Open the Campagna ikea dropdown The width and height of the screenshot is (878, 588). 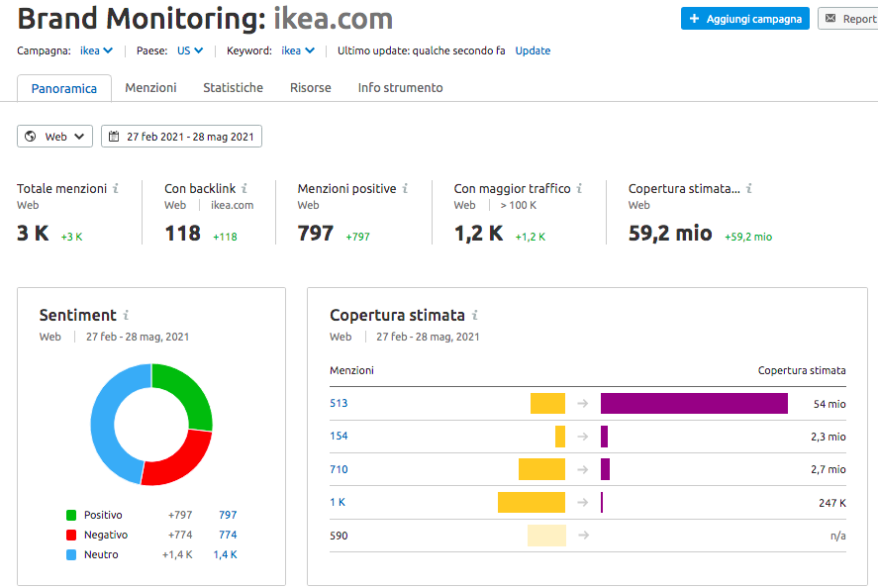coord(96,50)
